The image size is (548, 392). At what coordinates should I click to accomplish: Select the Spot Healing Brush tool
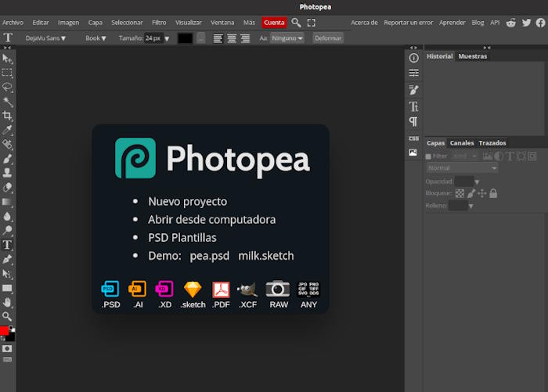point(7,144)
